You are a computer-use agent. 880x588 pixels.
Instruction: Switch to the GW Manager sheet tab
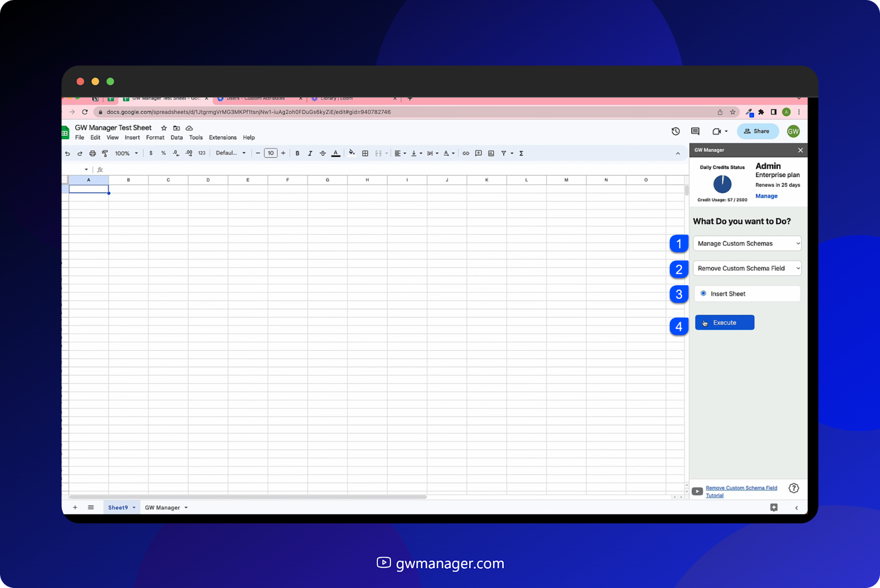point(162,508)
